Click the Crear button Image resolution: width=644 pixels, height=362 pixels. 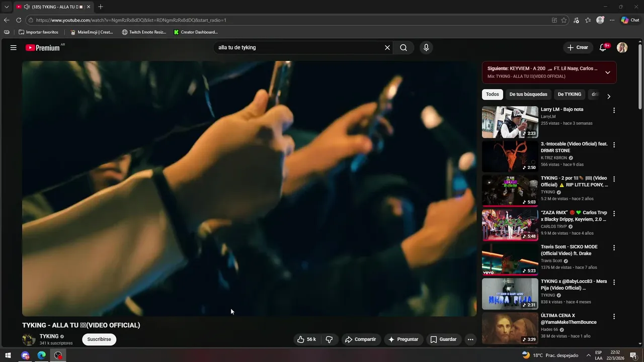pyautogui.click(x=578, y=48)
